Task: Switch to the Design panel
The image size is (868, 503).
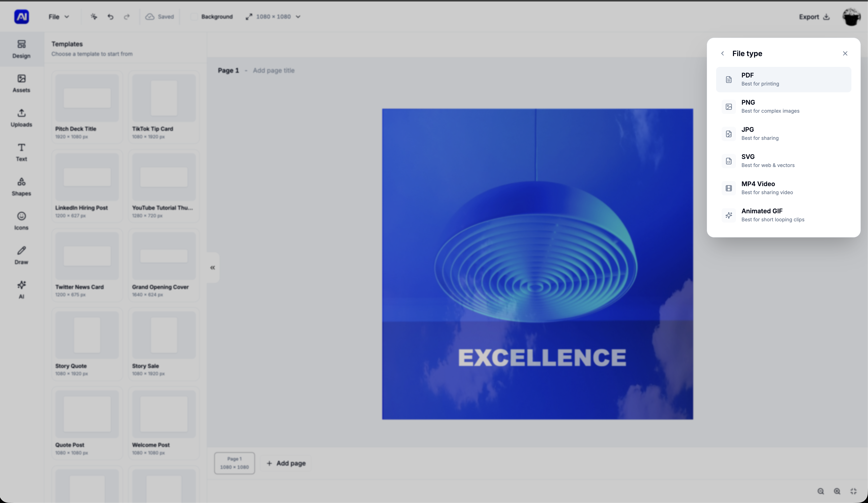Action: [21, 49]
